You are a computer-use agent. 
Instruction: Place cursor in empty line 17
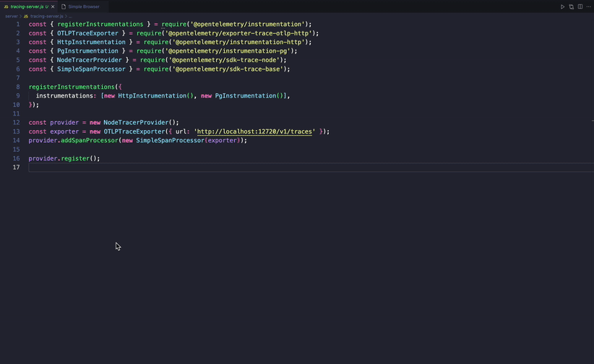(311, 168)
